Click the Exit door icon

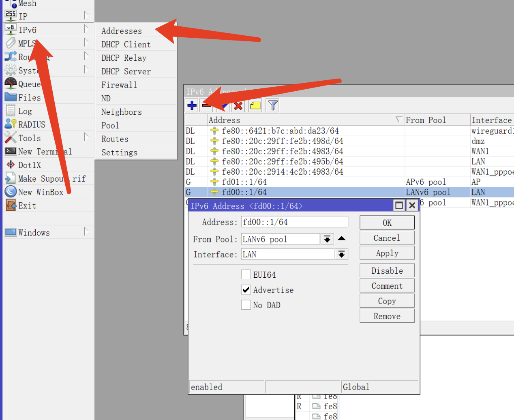pyautogui.click(x=11, y=206)
